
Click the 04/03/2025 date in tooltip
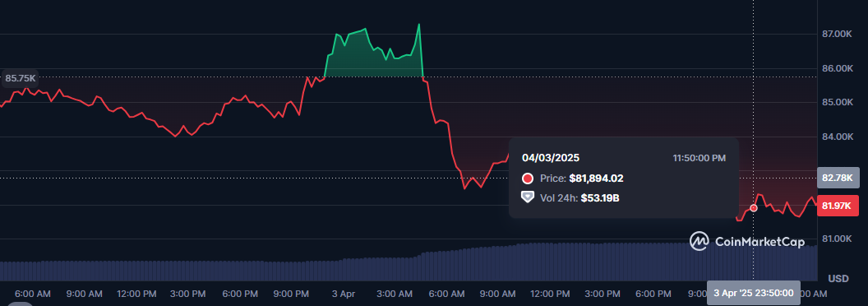click(x=551, y=158)
